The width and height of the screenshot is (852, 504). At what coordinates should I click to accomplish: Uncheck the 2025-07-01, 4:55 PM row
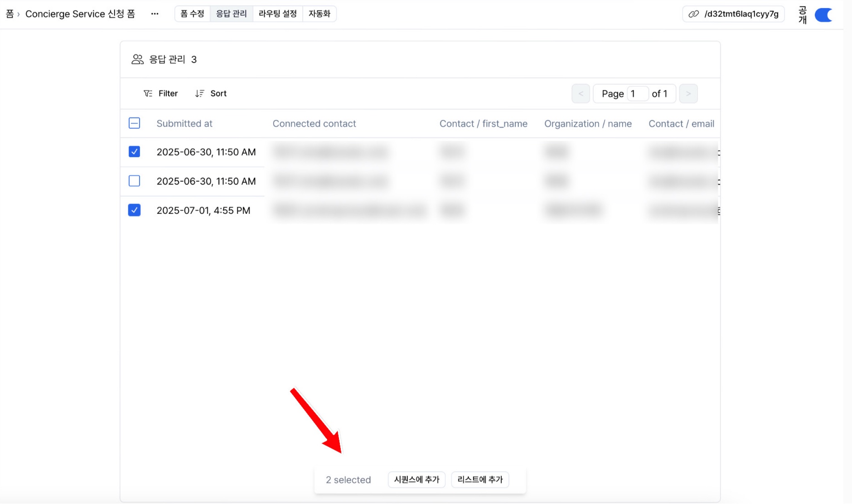point(134,210)
